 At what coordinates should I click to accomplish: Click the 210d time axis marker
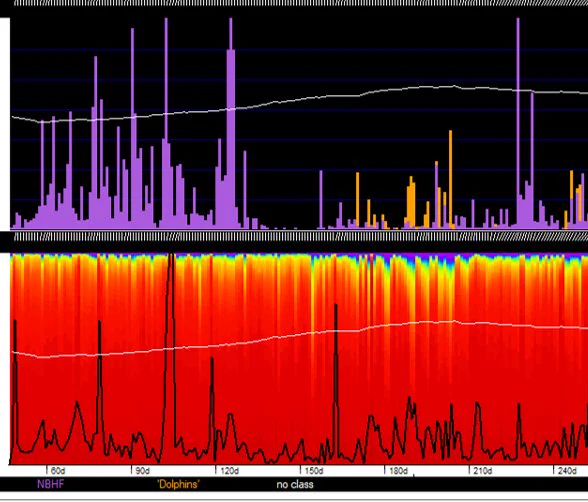pos(483,471)
